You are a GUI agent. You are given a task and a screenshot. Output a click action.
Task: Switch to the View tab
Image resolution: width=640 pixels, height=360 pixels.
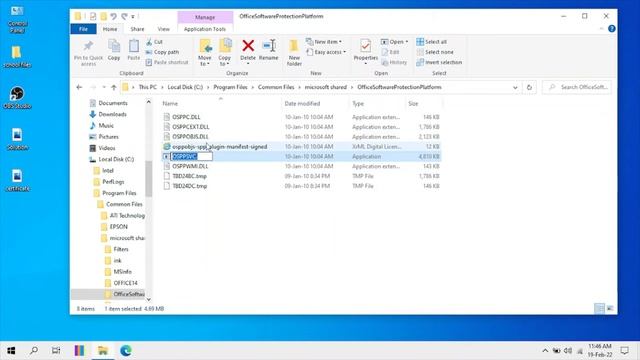coord(163,29)
